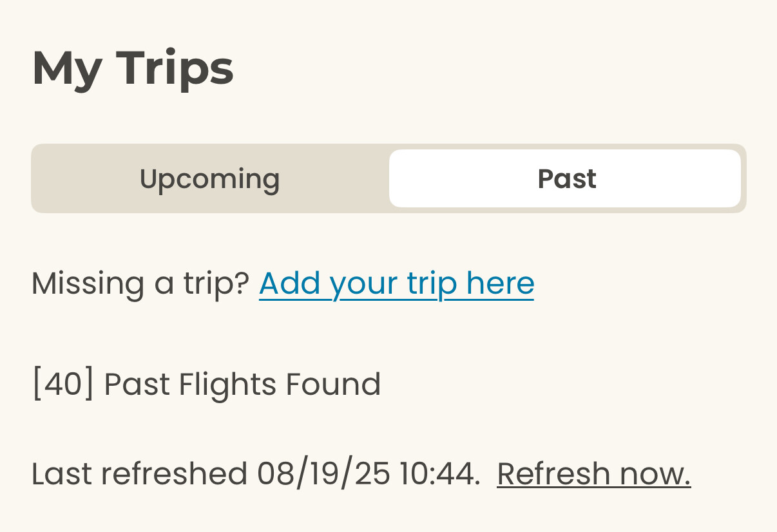The image size is (777, 532).
Task: Click the 'Last refreshed' label text
Action: coord(139,474)
